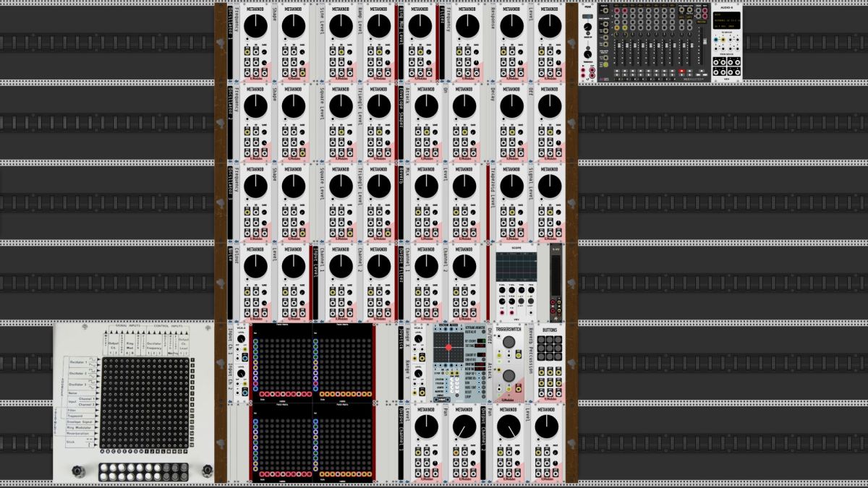Solo mixer channel 1
Screen dimensions: 868x488
(617, 75)
